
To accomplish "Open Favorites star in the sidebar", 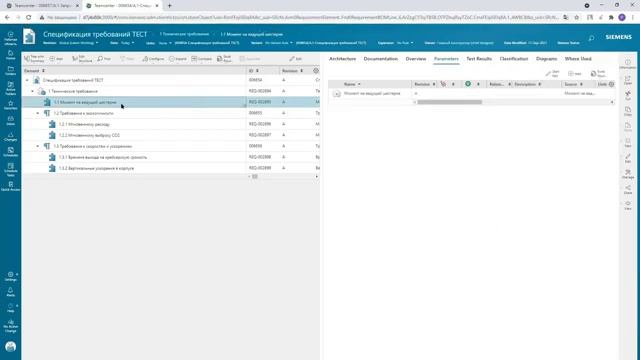I will point(11,105).
